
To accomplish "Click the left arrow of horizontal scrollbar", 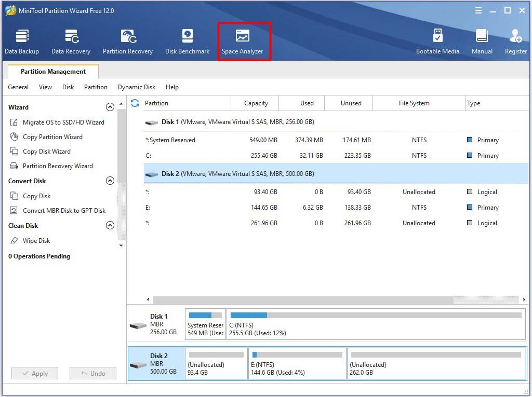I will click(148, 300).
